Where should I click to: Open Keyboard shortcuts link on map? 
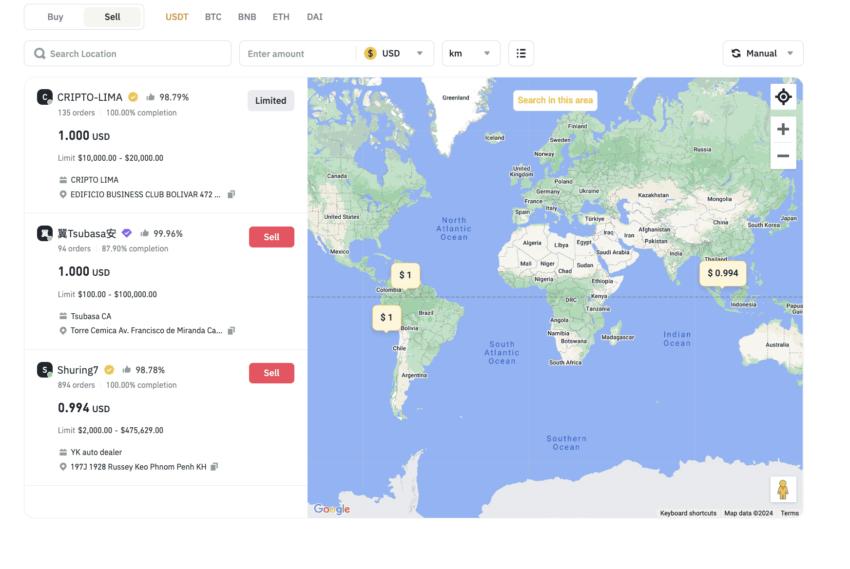688,513
